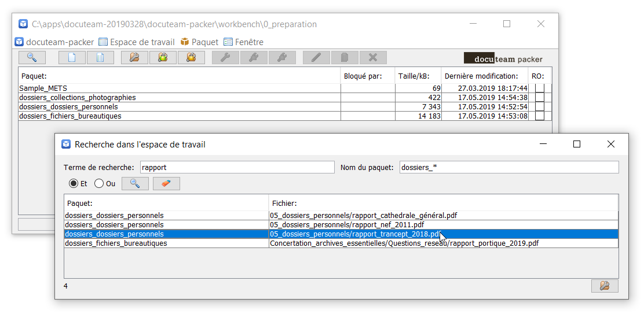Open workspace search with main toolbar magnifier
The height and width of the screenshot is (314, 644).
tap(32, 58)
